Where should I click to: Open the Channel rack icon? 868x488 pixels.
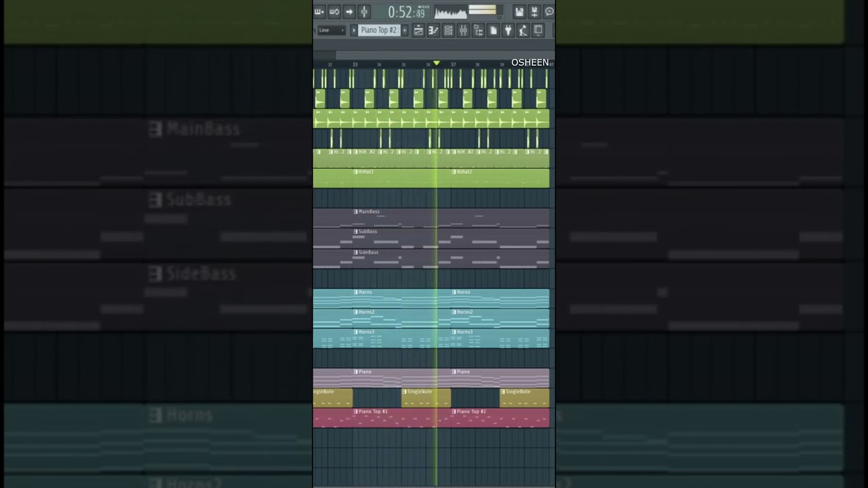coord(448,30)
